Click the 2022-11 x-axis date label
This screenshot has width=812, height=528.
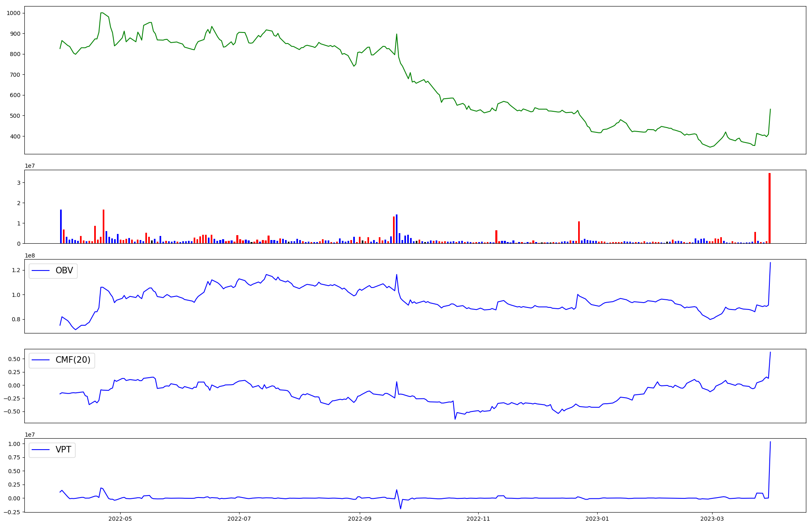pos(479,519)
